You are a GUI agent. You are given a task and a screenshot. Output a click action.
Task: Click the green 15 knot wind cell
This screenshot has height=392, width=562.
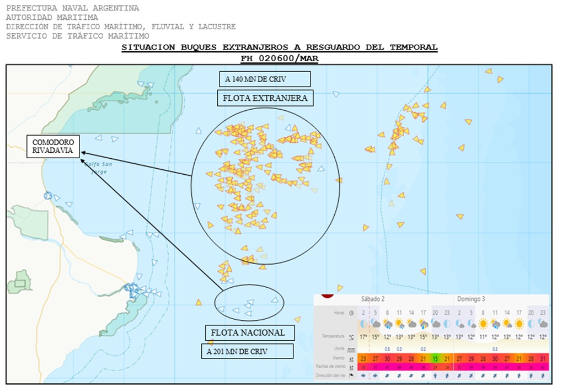tap(435, 359)
